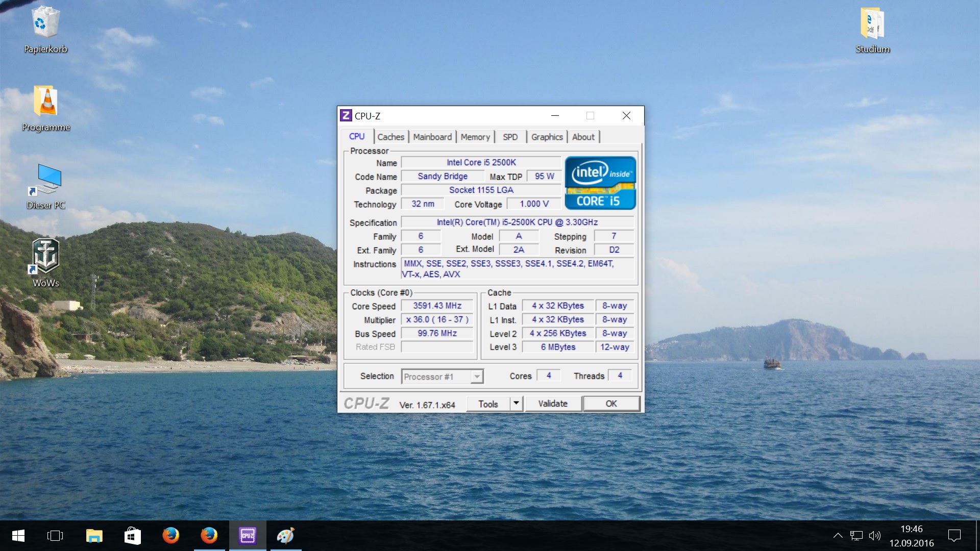The width and height of the screenshot is (980, 551).
Task: Open File Explorer from taskbar
Action: coord(94,536)
